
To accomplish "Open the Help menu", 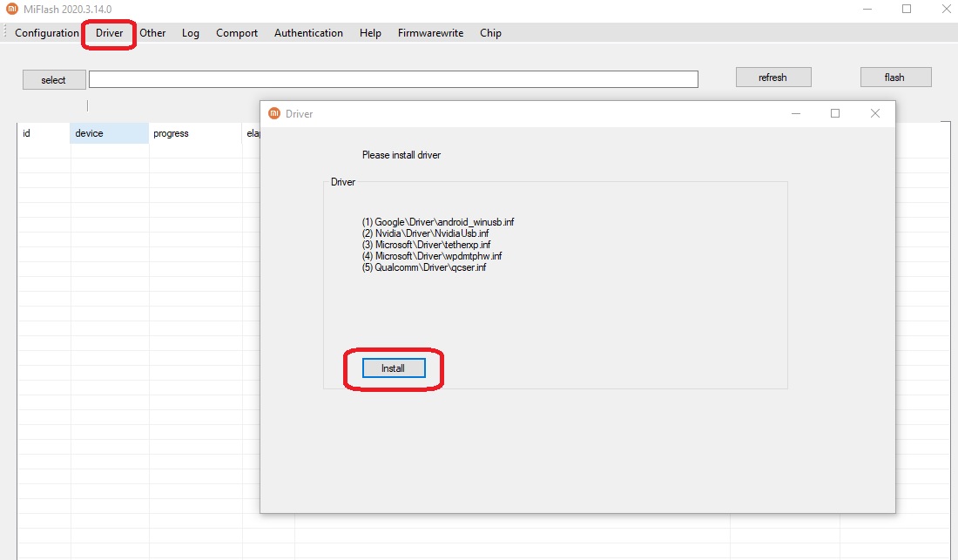I will (370, 33).
